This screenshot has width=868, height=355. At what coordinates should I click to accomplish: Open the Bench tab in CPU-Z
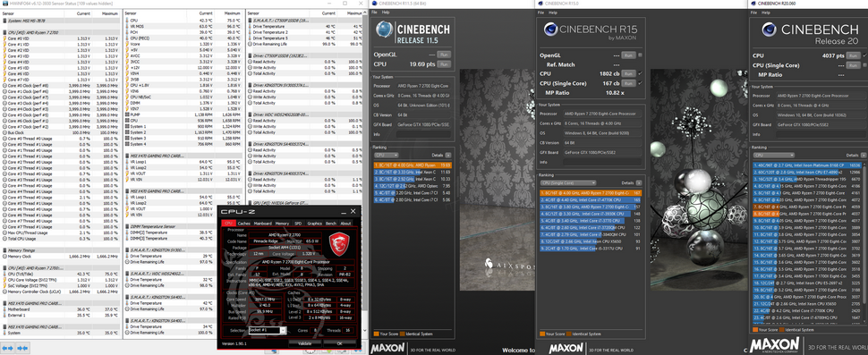tap(331, 224)
